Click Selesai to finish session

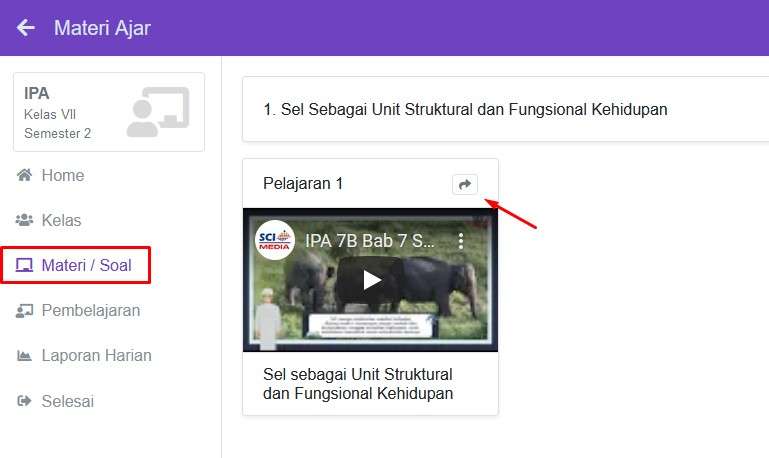coord(67,401)
